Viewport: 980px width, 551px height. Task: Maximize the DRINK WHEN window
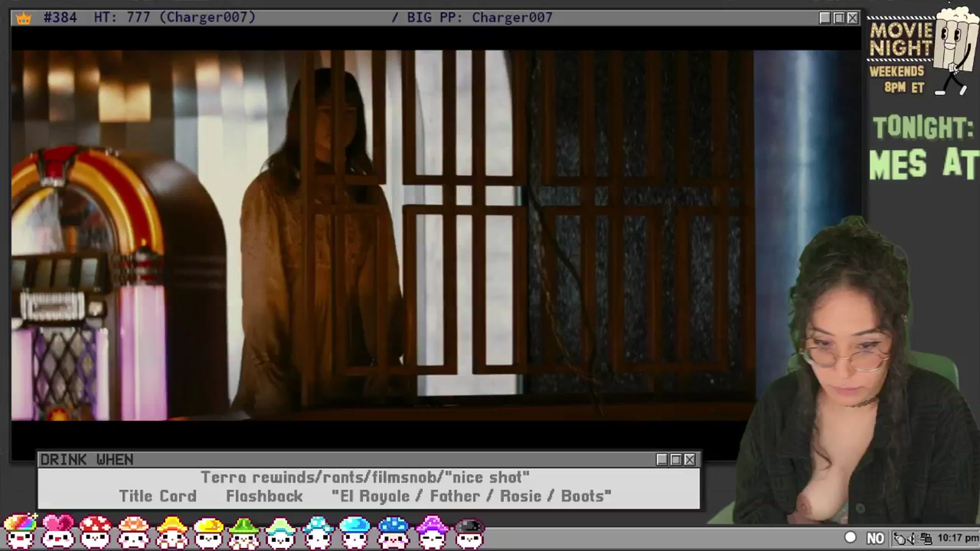pos(676,460)
